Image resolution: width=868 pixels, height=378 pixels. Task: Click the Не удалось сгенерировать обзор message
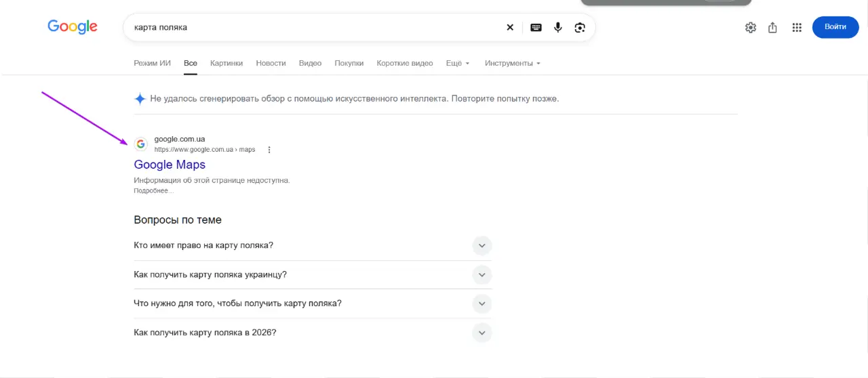click(355, 99)
